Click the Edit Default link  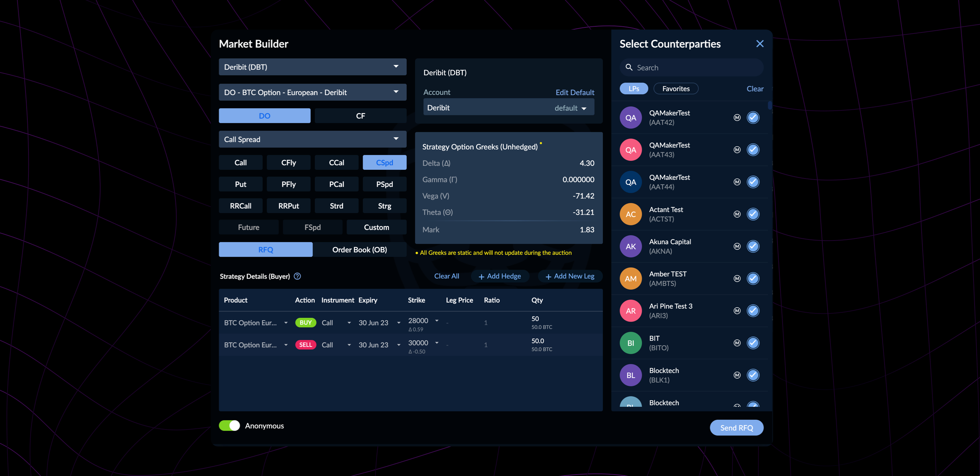[x=574, y=92]
